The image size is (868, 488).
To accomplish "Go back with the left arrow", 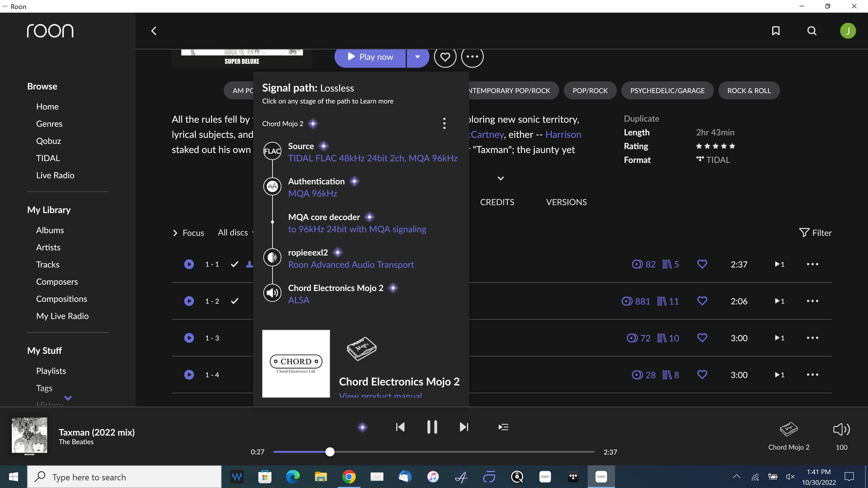I will click(154, 31).
